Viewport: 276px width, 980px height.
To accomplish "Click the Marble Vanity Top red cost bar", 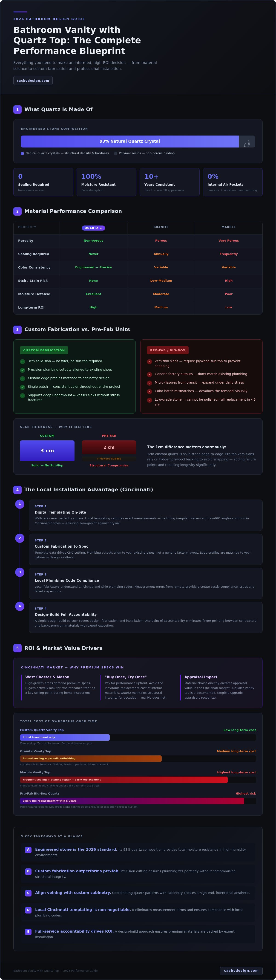I will point(124,780).
